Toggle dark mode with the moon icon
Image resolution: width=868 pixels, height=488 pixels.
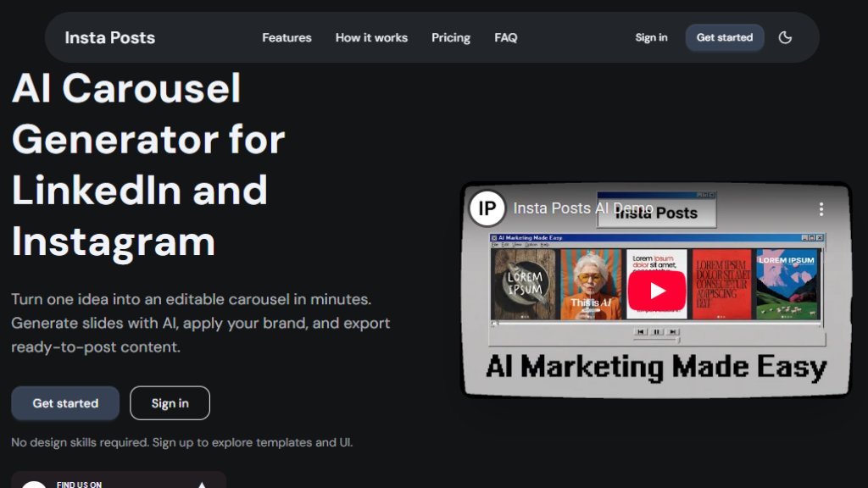click(x=785, y=37)
